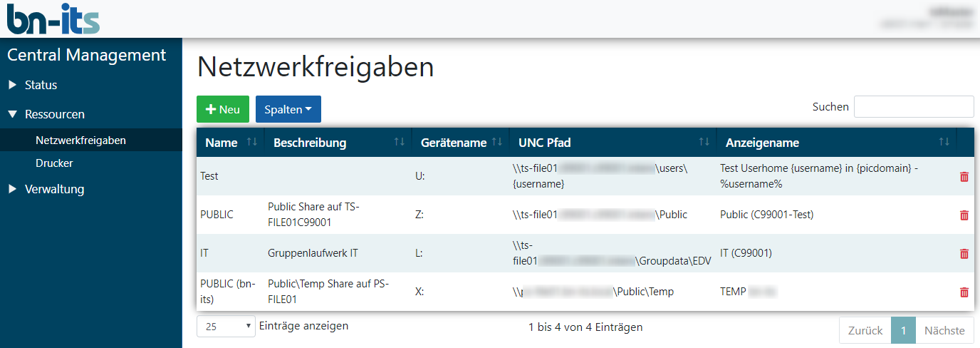
Task: Open the Spalten dropdown
Action: 288,109
